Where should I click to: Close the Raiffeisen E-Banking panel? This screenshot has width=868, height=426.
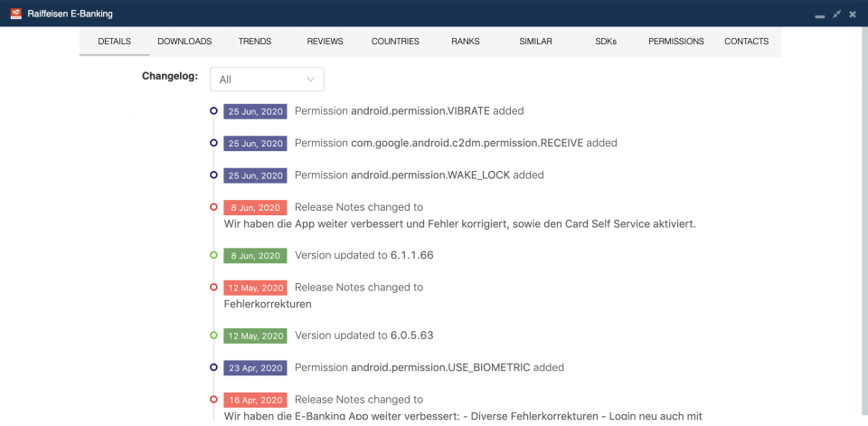pos(853,14)
